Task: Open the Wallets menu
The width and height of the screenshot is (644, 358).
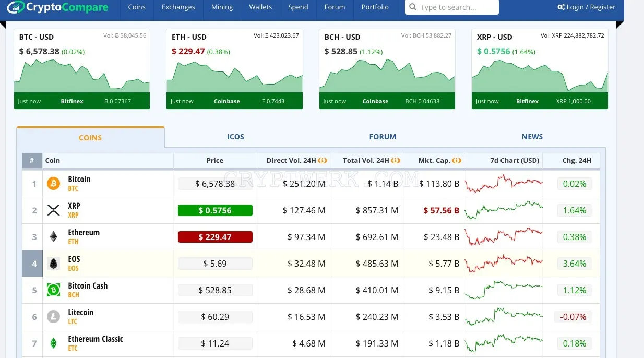Action: [x=260, y=7]
